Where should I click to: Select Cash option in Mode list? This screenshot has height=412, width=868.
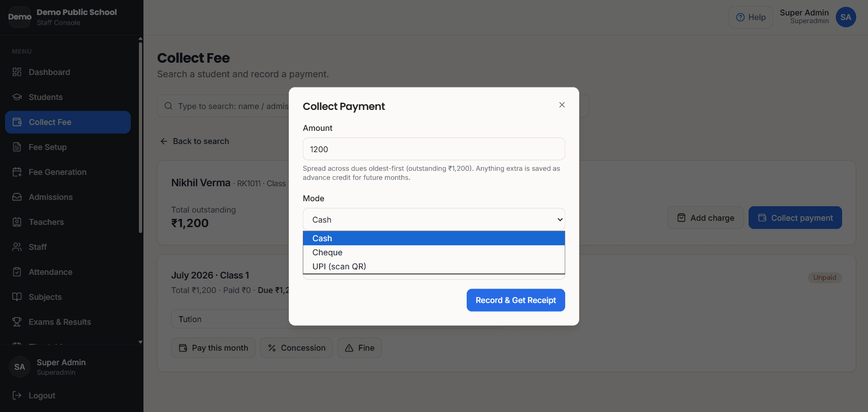pos(434,238)
